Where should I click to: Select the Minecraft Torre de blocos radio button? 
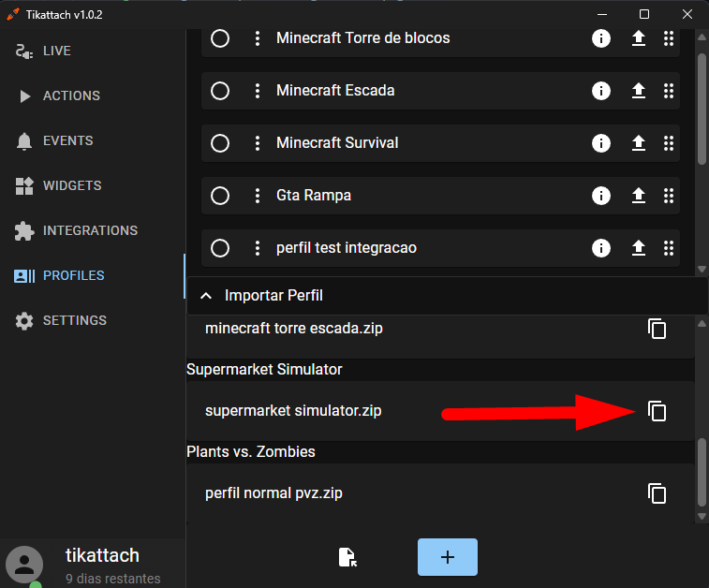coord(220,38)
